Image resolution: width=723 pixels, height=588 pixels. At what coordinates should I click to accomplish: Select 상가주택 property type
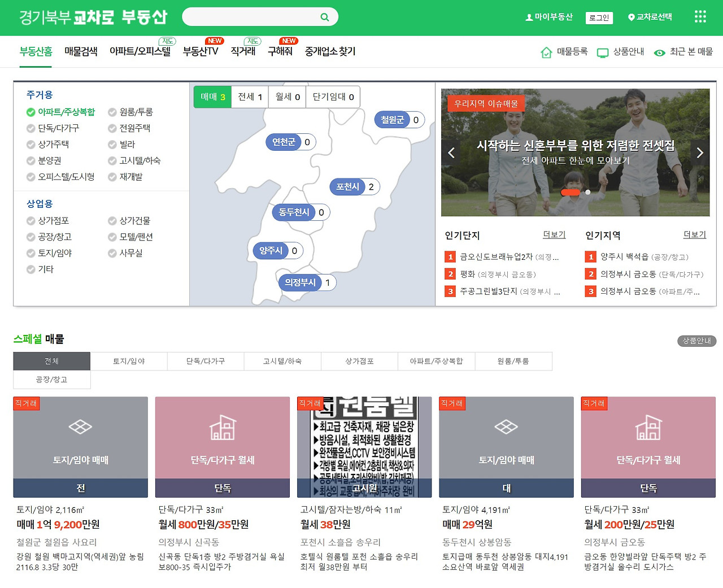click(47, 145)
